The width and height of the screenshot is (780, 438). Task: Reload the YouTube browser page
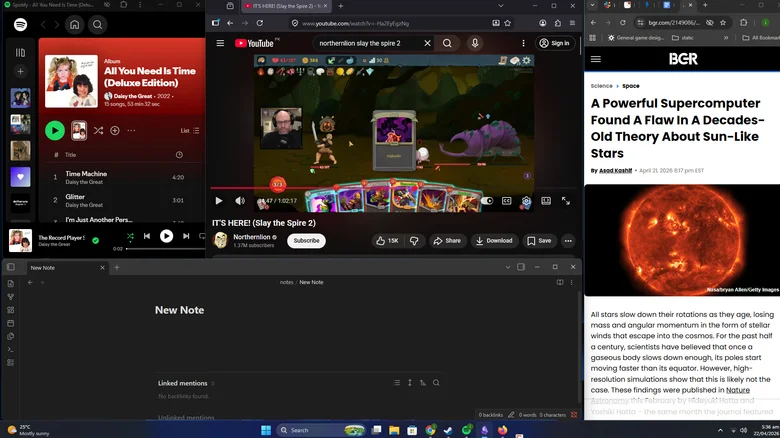pos(260,23)
